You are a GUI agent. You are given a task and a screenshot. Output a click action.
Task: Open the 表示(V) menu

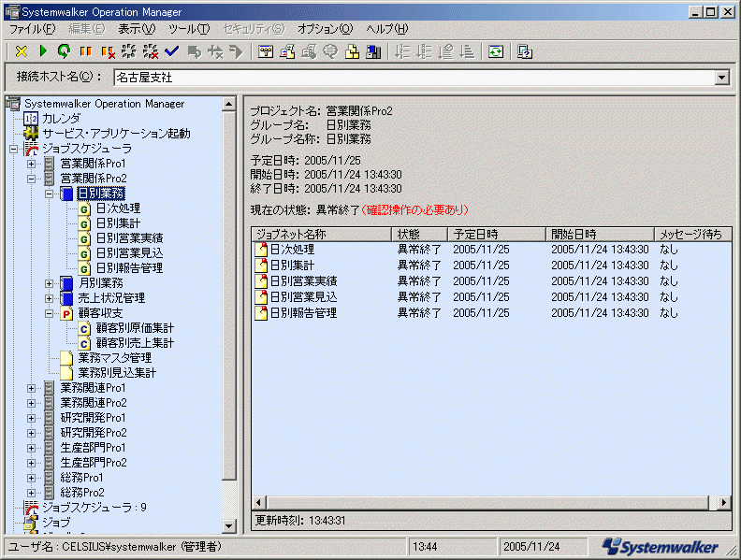point(137,29)
